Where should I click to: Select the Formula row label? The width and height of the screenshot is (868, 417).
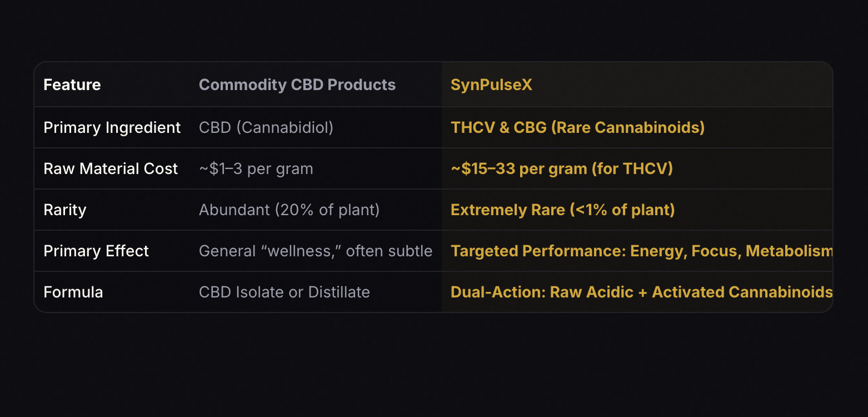[x=73, y=292]
